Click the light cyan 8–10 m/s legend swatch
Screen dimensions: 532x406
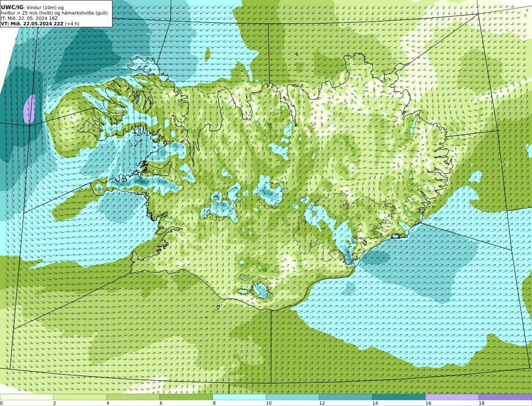[239, 397]
